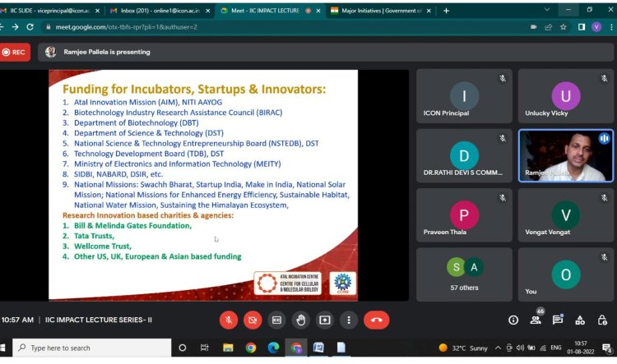Open meeting details info icon
617x364 pixels.
513,320
